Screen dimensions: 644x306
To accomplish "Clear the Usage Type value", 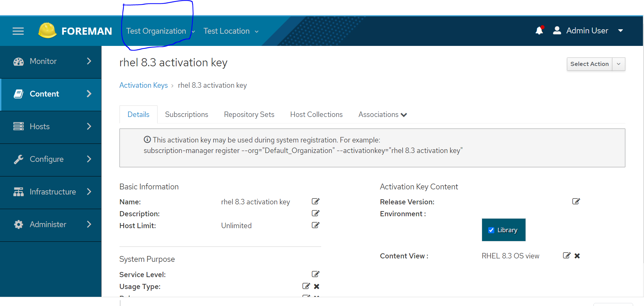I will point(316,286).
